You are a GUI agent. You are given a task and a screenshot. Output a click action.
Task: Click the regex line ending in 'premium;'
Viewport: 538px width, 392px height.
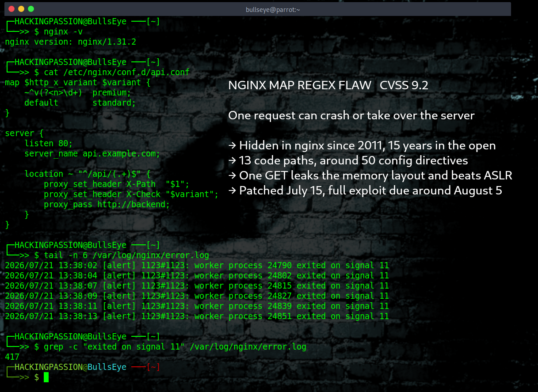tap(78, 93)
